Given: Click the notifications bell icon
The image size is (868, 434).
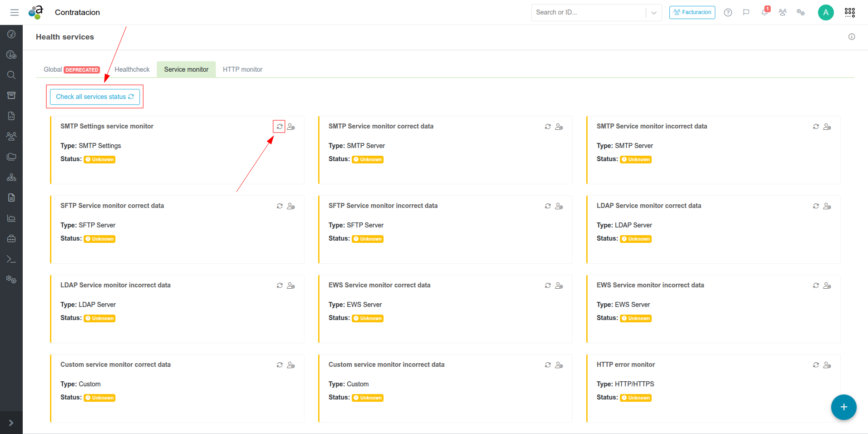Looking at the screenshot, I should [764, 12].
